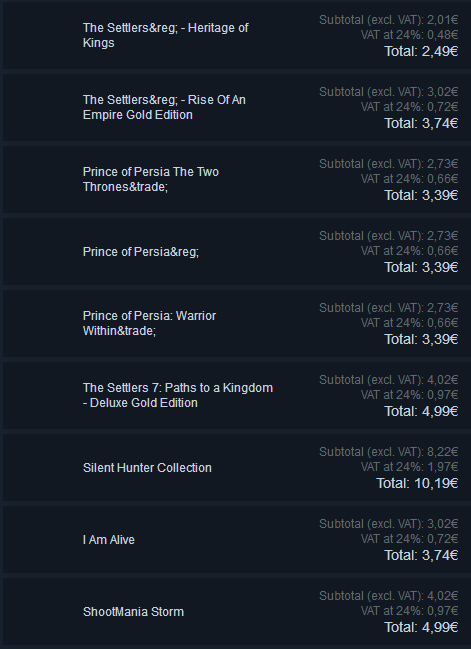The width and height of the screenshot is (471, 649).
Task: Open The Settlers Heritage of Kings title
Action: 166,35
